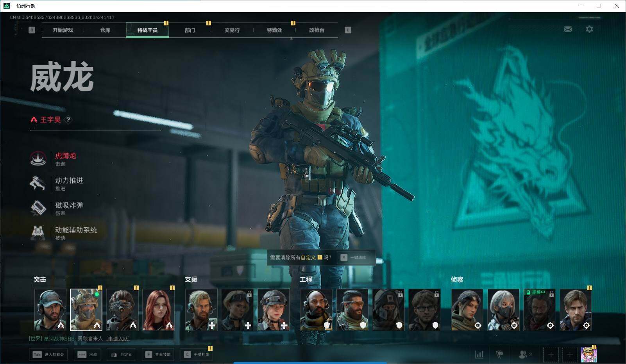Open the 干员档案 button
Screen dimensions: 626x364
click(x=197, y=354)
